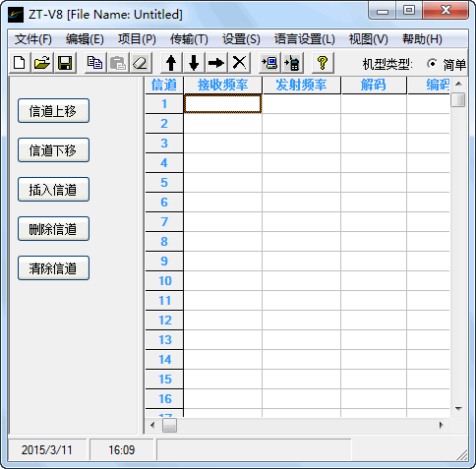Viewport: 476px width, 469px height.
Task: Click the 发射频率 cell in channel 2 row
Action: tap(302, 124)
